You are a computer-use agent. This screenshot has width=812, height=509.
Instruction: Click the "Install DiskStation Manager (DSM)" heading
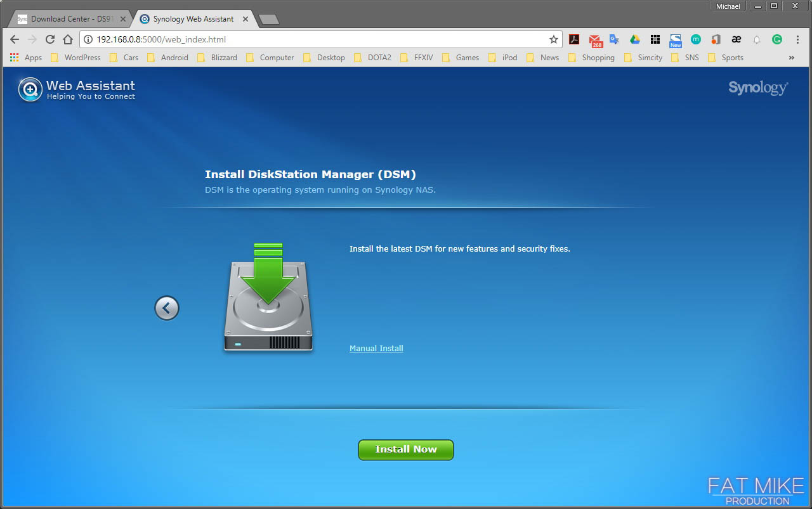tap(310, 174)
